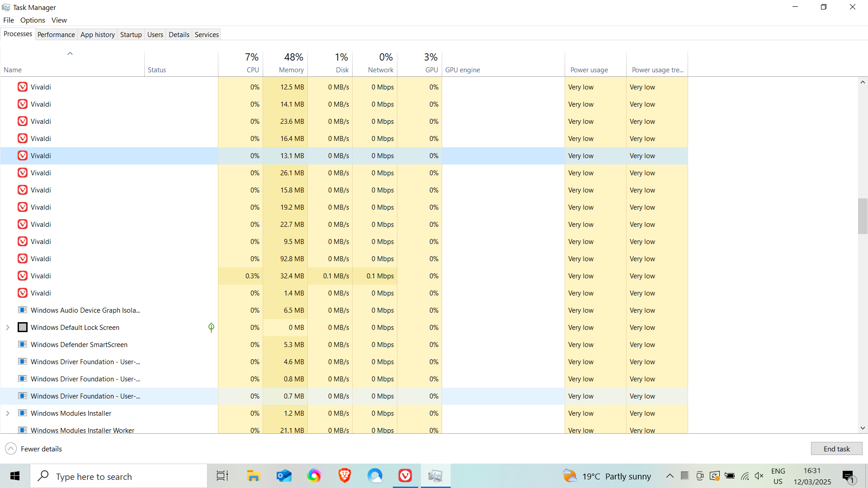
Task: Open the Start menu
Action: (x=15, y=476)
